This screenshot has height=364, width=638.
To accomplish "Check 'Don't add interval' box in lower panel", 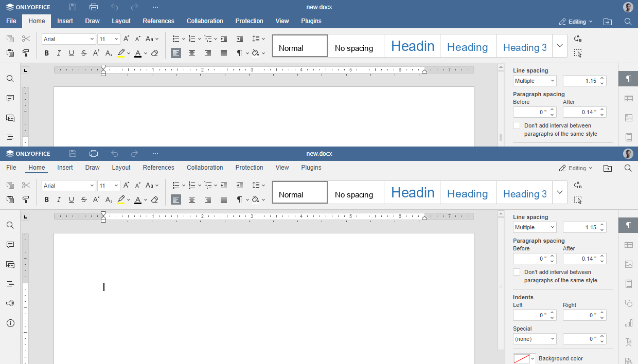I will coord(517,272).
